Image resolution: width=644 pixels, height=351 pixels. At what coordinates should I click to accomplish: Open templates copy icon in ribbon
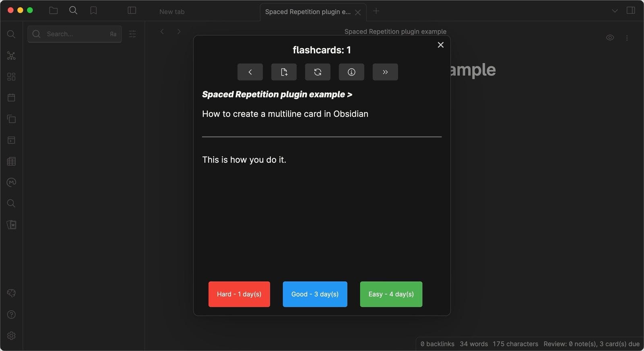click(11, 119)
